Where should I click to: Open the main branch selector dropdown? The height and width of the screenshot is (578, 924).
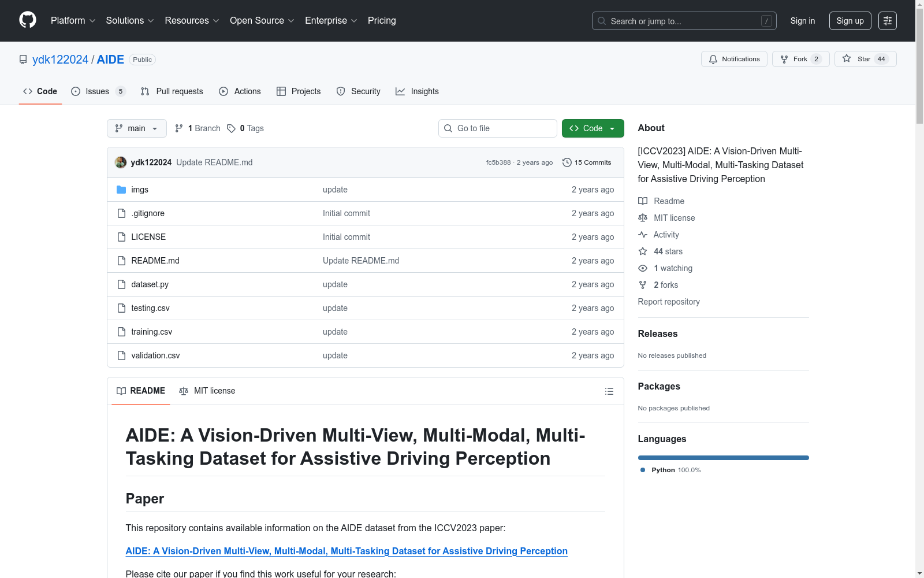coord(137,128)
